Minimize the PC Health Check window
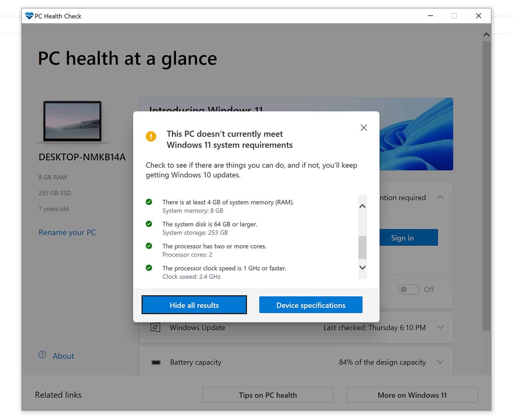This screenshot has width=513, height=420. coord(430,16)
